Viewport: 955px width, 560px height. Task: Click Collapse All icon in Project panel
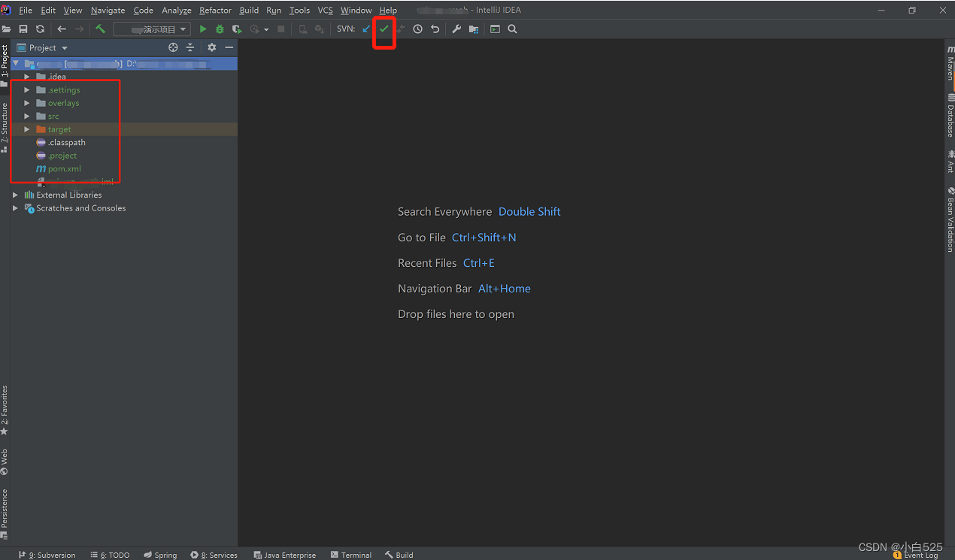[190, 47]
